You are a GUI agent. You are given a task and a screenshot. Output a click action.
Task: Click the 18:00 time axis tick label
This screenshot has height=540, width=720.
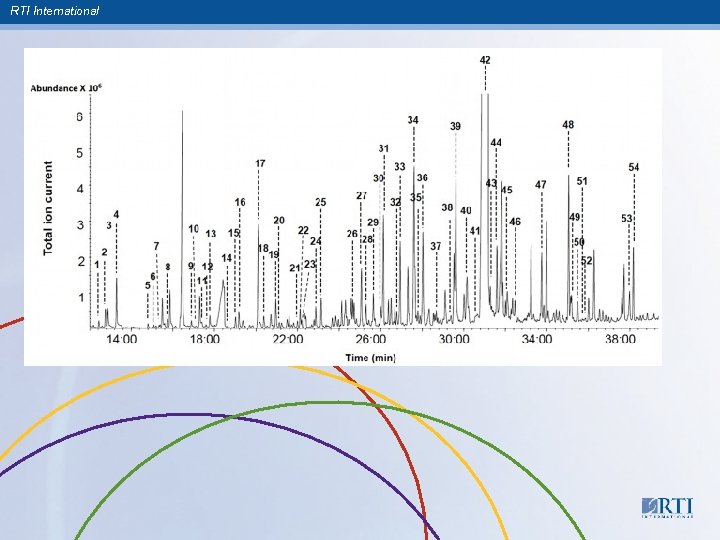point(204,339)
